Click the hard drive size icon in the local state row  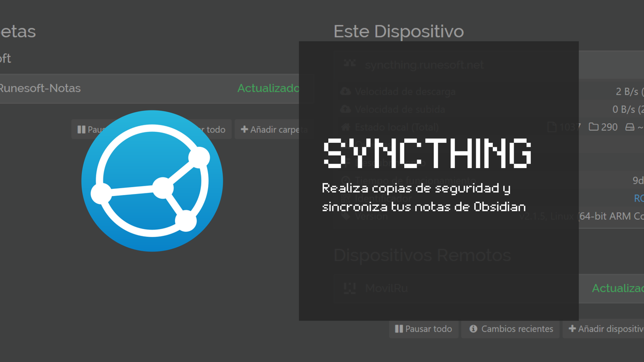click(x=630, y=127)
